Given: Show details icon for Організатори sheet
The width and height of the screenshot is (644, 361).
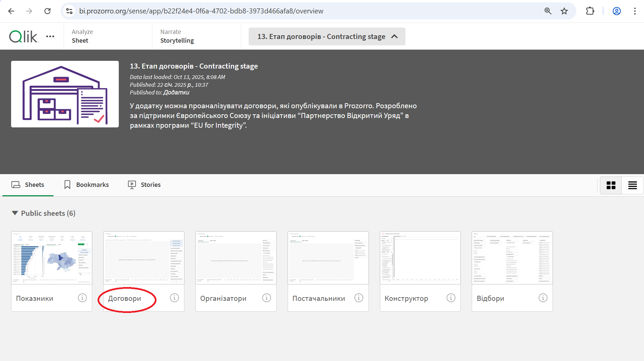Looking at the screenshot, I should [x=266, y=298].
